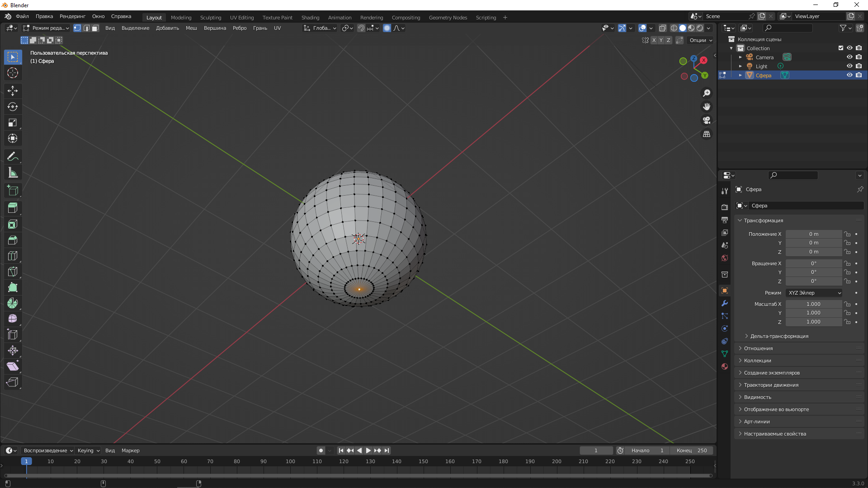Play the animation forward
This screenshot has width=868, height=488.
click(368, 450)
